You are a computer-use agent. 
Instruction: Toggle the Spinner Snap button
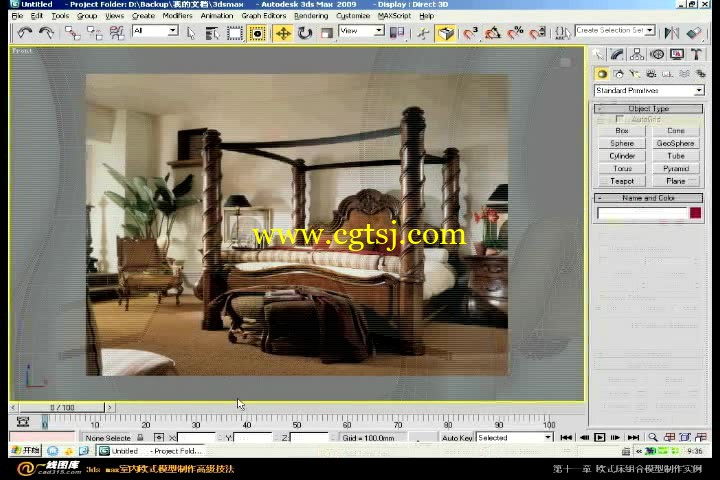pyautogui.click(x=538, y=33)
